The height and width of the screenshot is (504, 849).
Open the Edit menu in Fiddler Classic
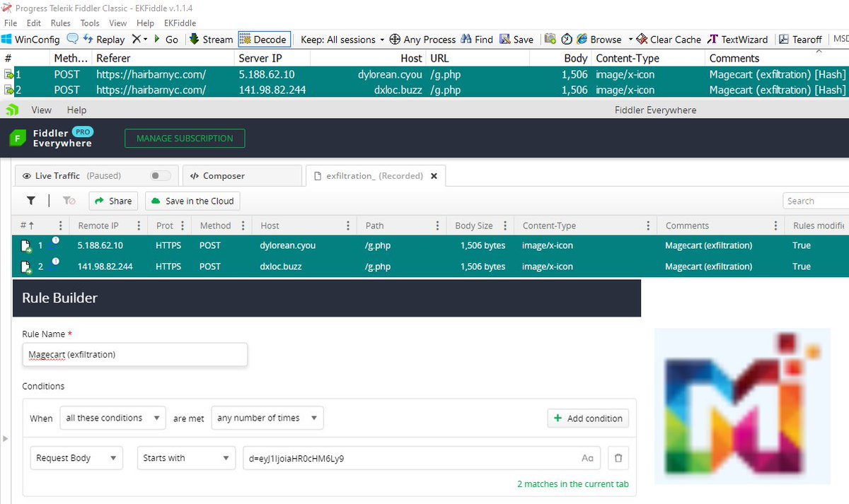33,23
